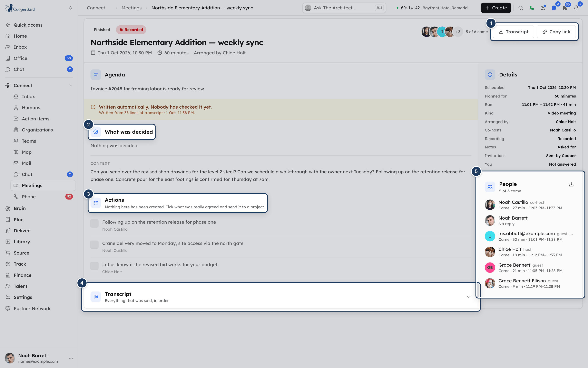
Task: Click the warning icon on auto-written notice
Action: pyautogui.click(x=93, y=107)
